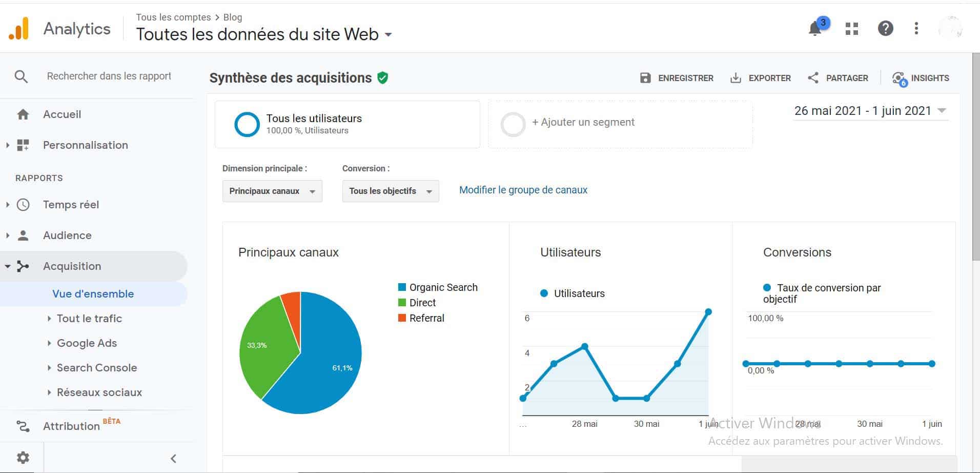This screenshot has height=473, width=980.
Task: Collapse the sidebar with the chevron
Action: [173, 458]
